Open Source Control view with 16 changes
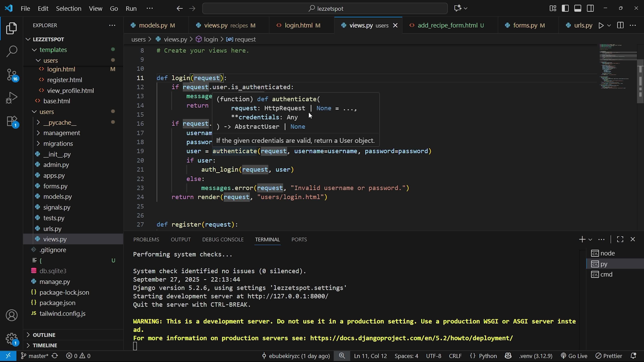Image resolution: width=644 pixels, height=362 pixels. [x=12, y=74]
